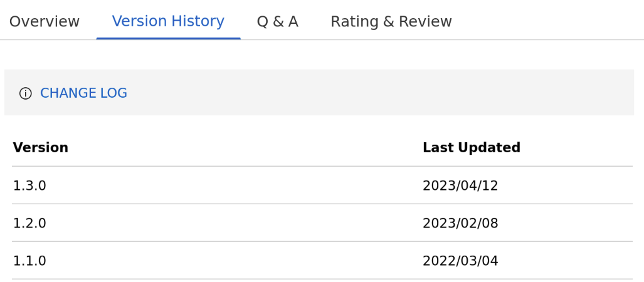644x282 pixels.
Task: Click the 2022/03/04 date cell
Action: coord(460,261)
